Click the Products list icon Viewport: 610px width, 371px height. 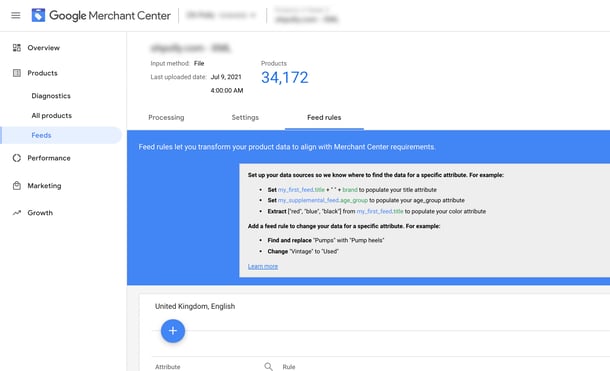click(x=17, y=73)
